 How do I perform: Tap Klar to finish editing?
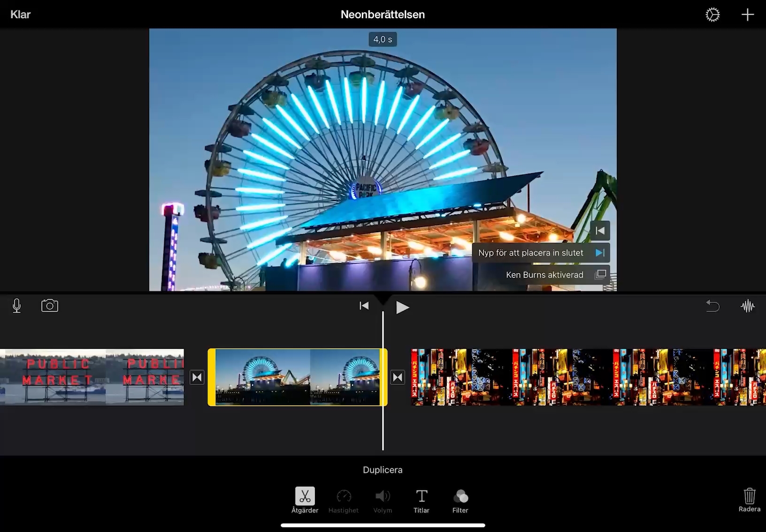[x=20, y=15]
